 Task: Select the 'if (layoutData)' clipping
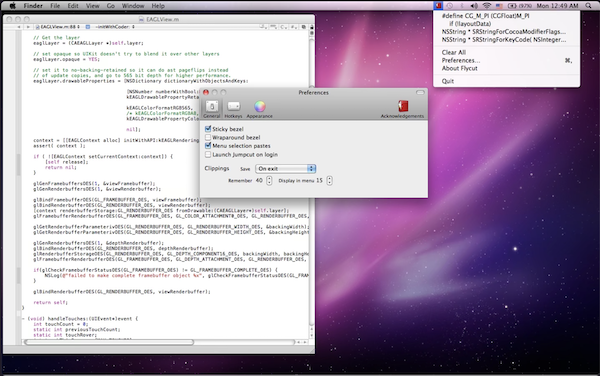click(x=506, y=24)
